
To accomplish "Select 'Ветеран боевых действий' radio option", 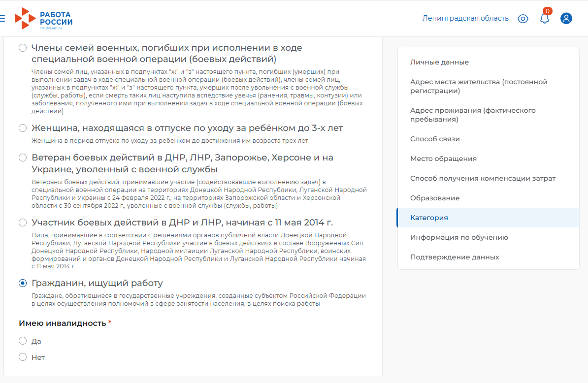I will click(23, 158).
